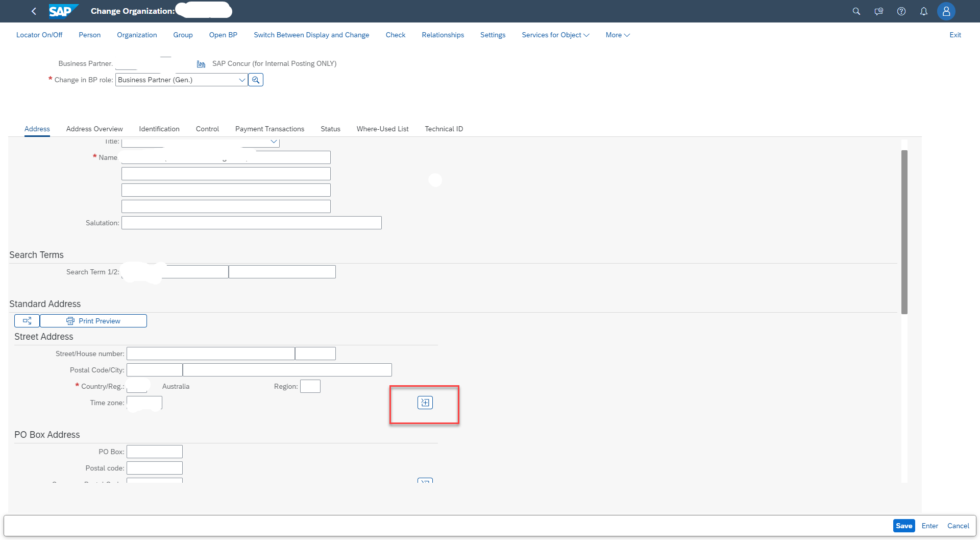The image size is (980, 540).
Task: Click the City input field
Action: click(287, 370)
